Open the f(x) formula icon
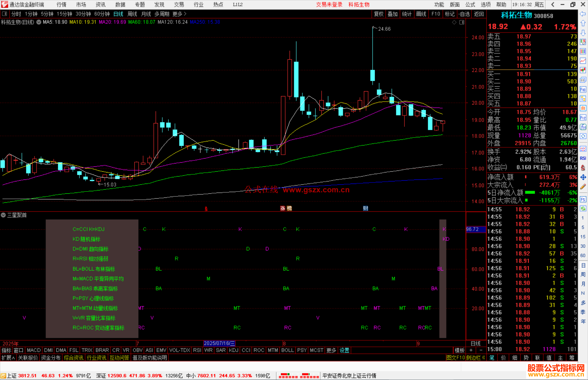 pyautogui.click(x=583, y=127)
